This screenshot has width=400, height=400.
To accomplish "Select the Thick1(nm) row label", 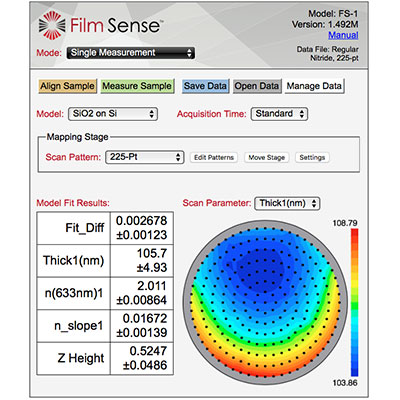I will [x=73, y=260].
